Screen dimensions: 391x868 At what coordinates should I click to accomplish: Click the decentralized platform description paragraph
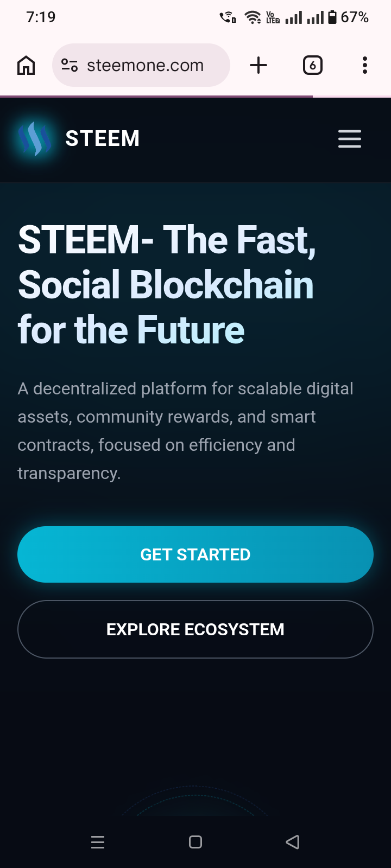point(185,431)
